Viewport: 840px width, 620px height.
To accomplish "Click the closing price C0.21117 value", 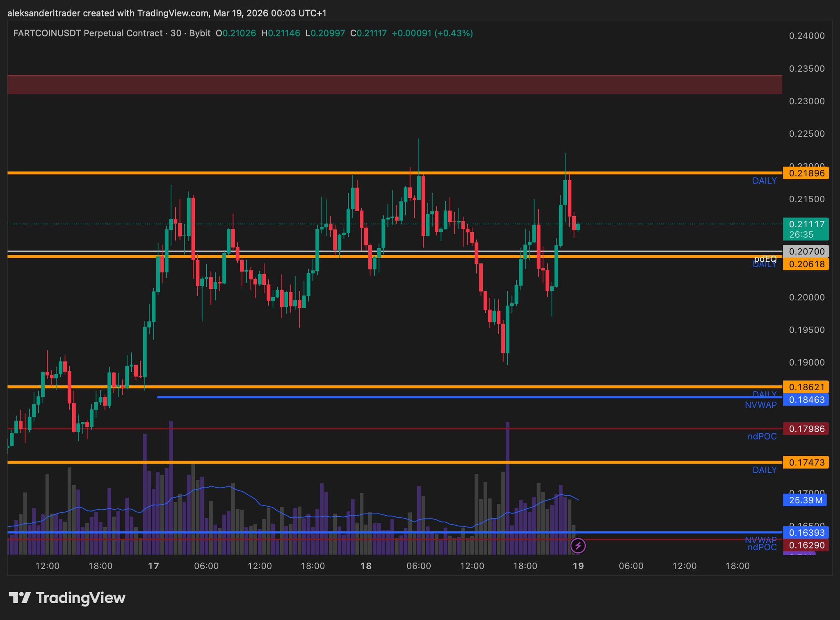I will [x=368, y=33].
